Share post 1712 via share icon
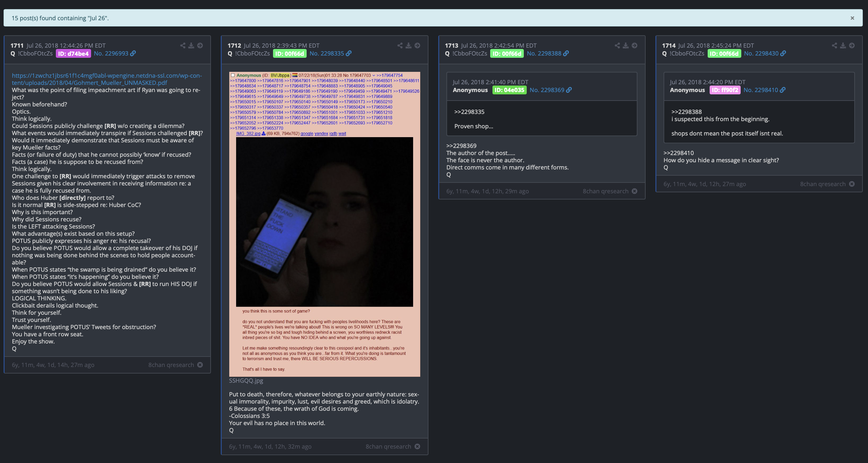The image size is (868, 463). click(x=400, y=45)
